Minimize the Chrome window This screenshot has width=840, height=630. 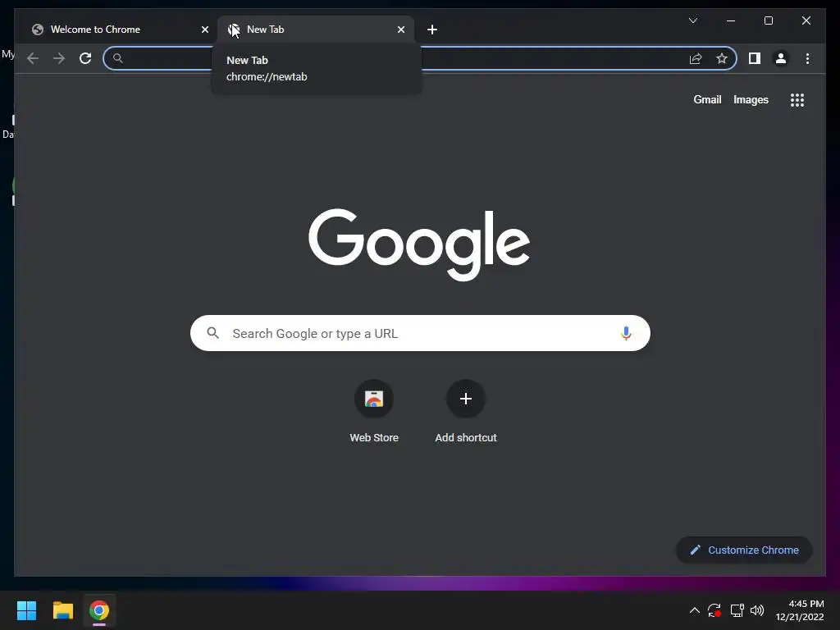click(x=731, y=21)
